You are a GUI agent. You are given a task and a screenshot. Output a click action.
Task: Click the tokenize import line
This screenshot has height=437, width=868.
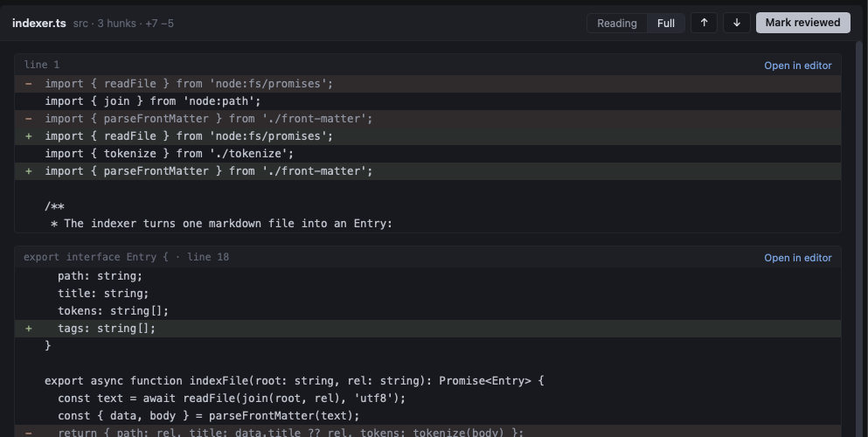coord(427,153)
